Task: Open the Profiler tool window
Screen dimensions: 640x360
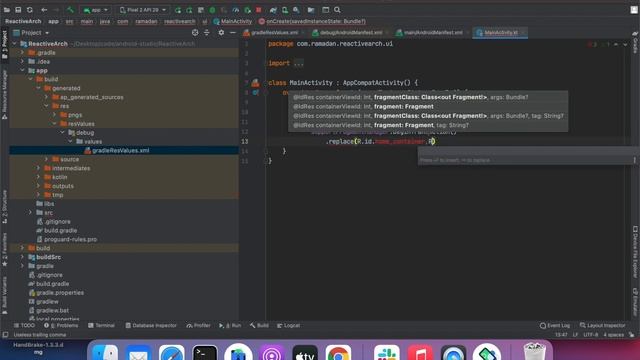Action: (x=198, y=326)
